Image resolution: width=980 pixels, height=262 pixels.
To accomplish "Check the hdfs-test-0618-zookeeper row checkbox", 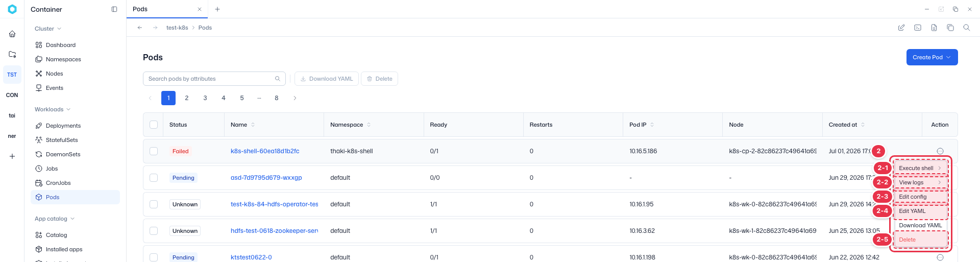I will 154,231.
